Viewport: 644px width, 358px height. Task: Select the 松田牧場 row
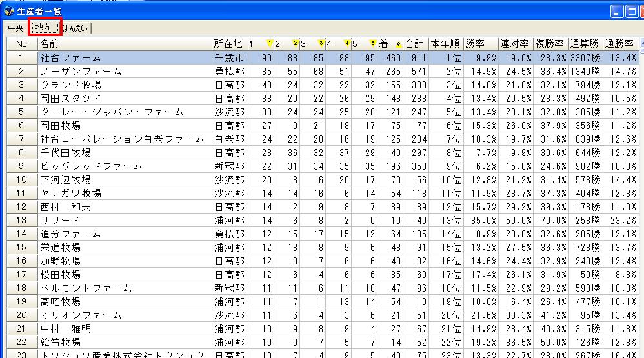point(323,275)
